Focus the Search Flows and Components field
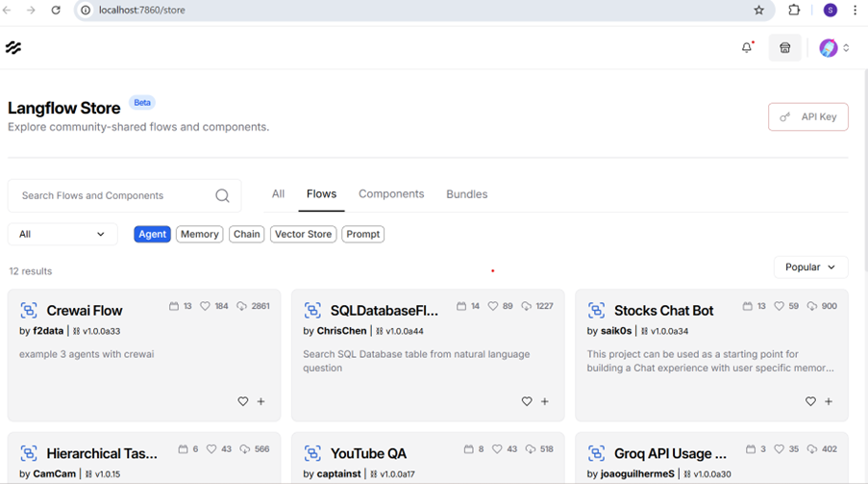This screenshot has height=484, width=868. [125, 195]
